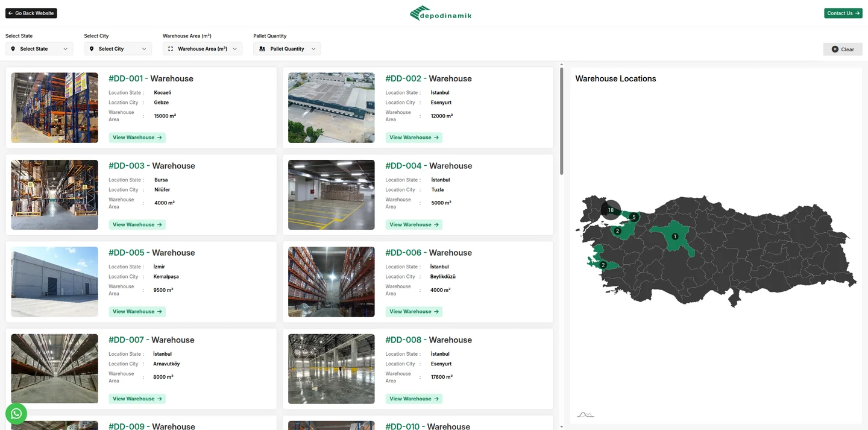This screenshot has width=868, height=430.
Task: Click the 'Arnavutköy' city value
Action: tap(166, 364)
